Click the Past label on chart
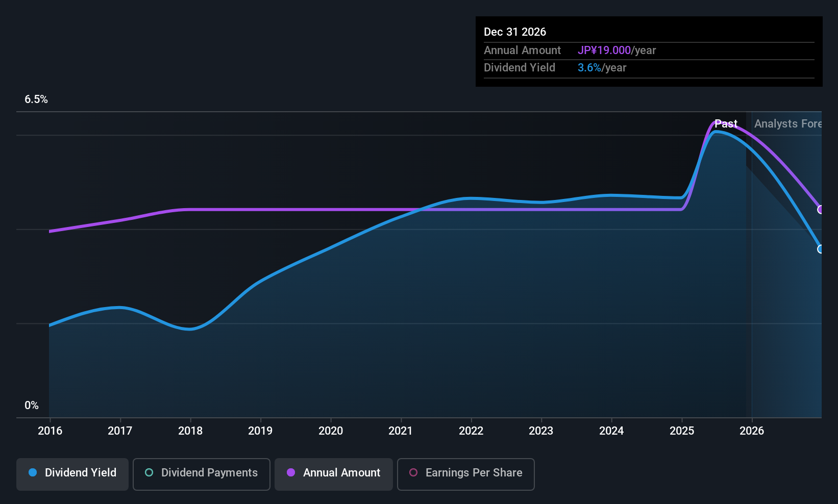The image size is (838, 504). click(726, 123)
